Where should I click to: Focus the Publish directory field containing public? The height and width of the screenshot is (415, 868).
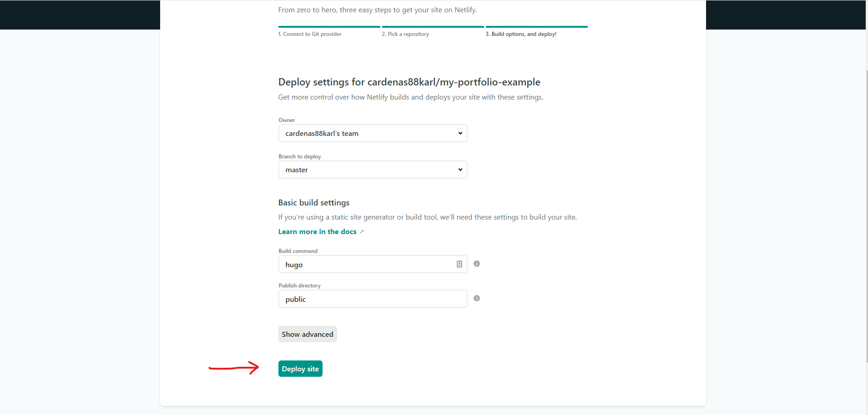point(373,299)
